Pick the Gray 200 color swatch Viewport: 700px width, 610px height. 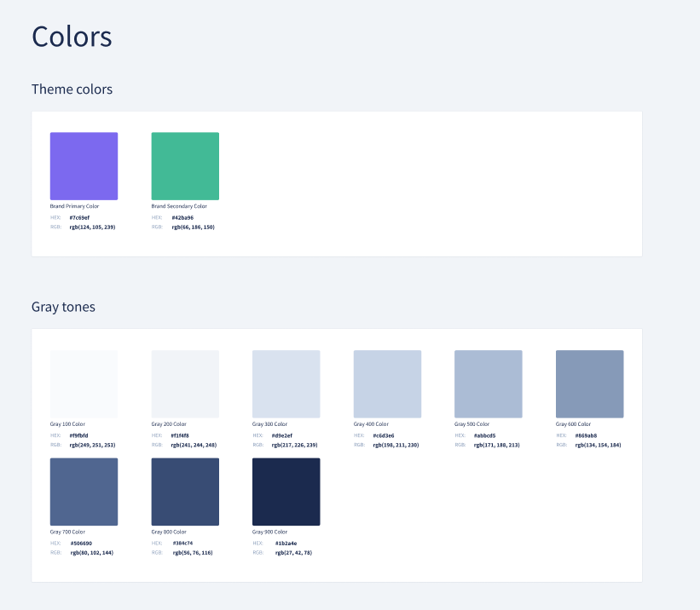[x=185, y=384]
